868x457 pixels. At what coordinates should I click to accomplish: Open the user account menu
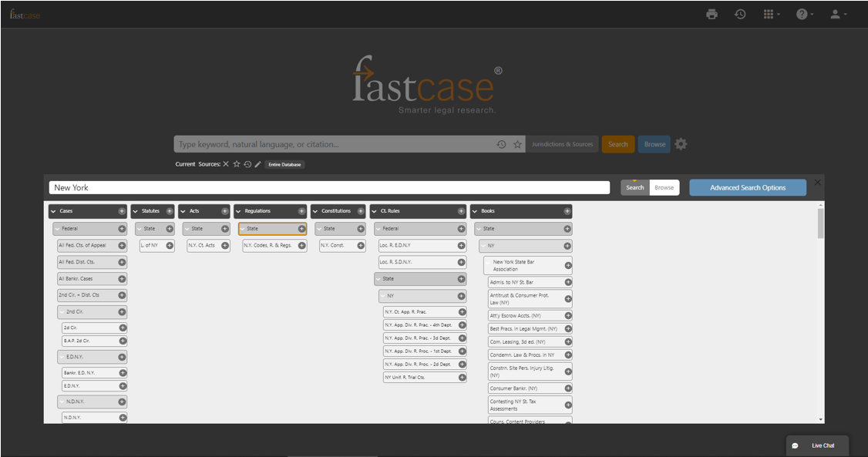[x=836, y=14]
